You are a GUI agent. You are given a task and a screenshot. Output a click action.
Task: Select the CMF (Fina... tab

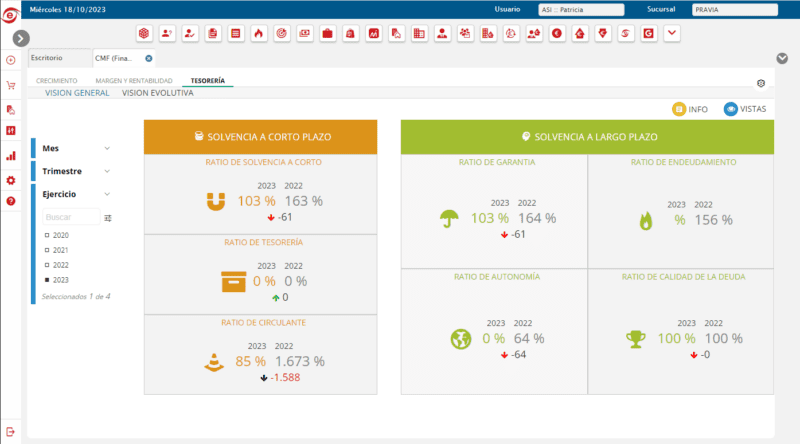[113, 58]
